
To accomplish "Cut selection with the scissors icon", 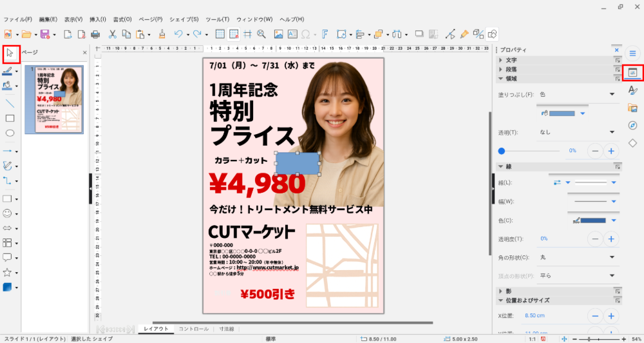I will pyautogui.click(x=113, y=34).
